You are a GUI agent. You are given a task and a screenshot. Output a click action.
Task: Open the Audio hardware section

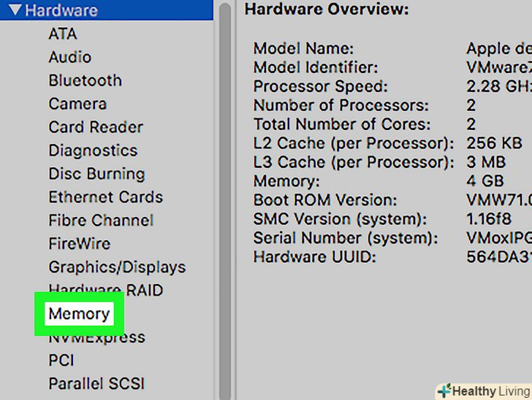[x=70, y=57]
